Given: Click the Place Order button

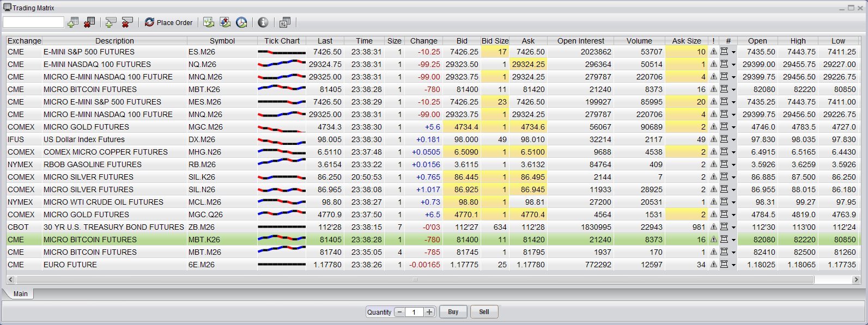Looking at the screenshot, I should (x=169, y=22).
